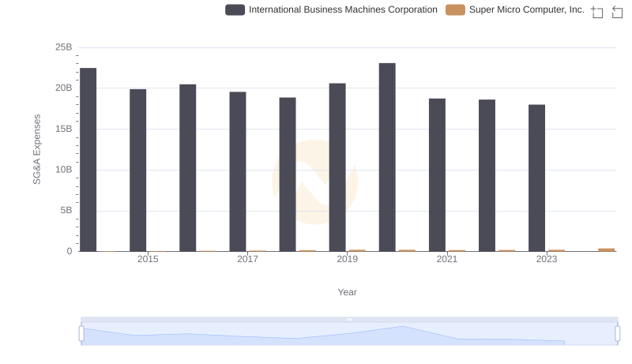Activate the area zoom tool icon
This screenshot has width=632, height=364.
tap(597, 12)
